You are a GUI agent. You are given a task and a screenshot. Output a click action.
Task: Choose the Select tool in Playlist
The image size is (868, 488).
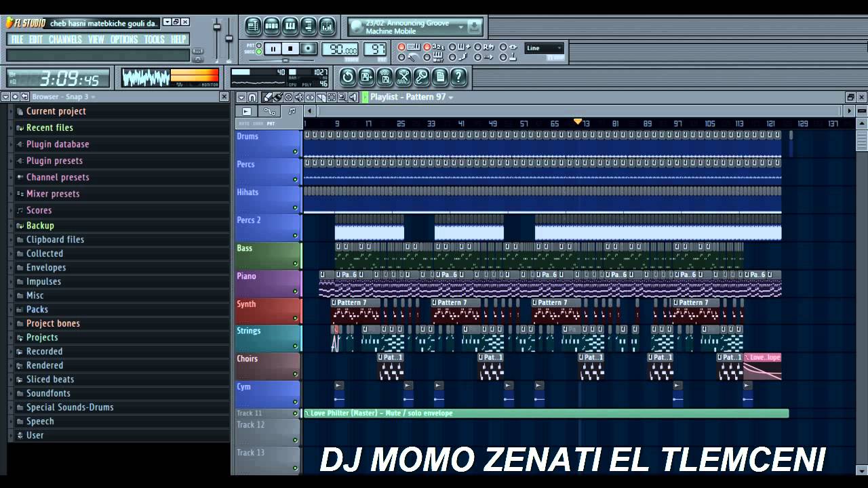coord(332,98)
